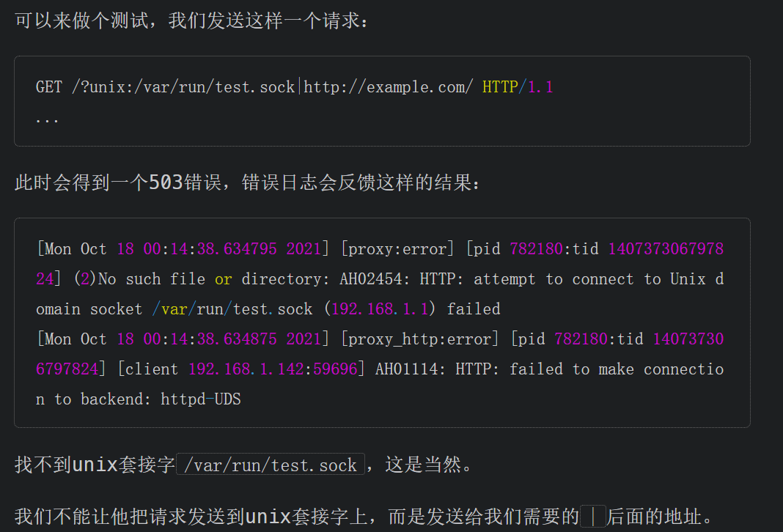Click the http://example.com/ URL in the request

(389, 87)
